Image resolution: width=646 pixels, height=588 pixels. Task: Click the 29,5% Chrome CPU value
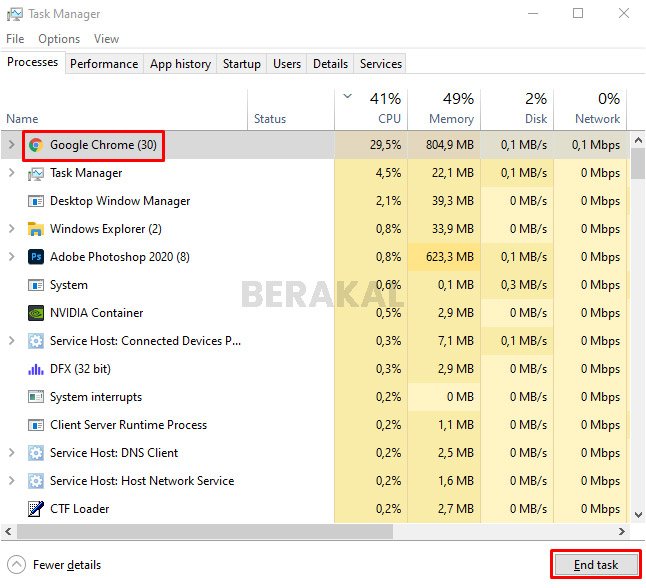coord(385,145)
